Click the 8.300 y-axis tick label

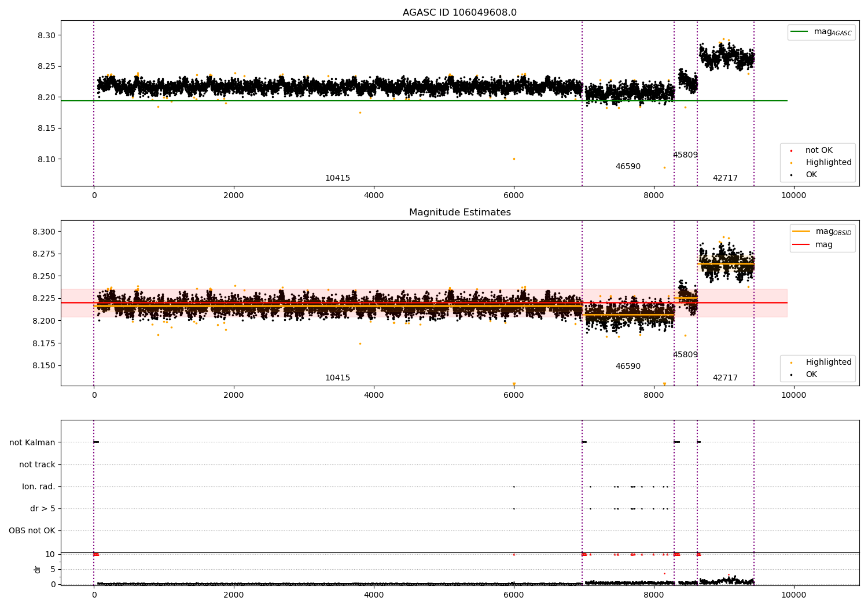[x=44, y=232]
